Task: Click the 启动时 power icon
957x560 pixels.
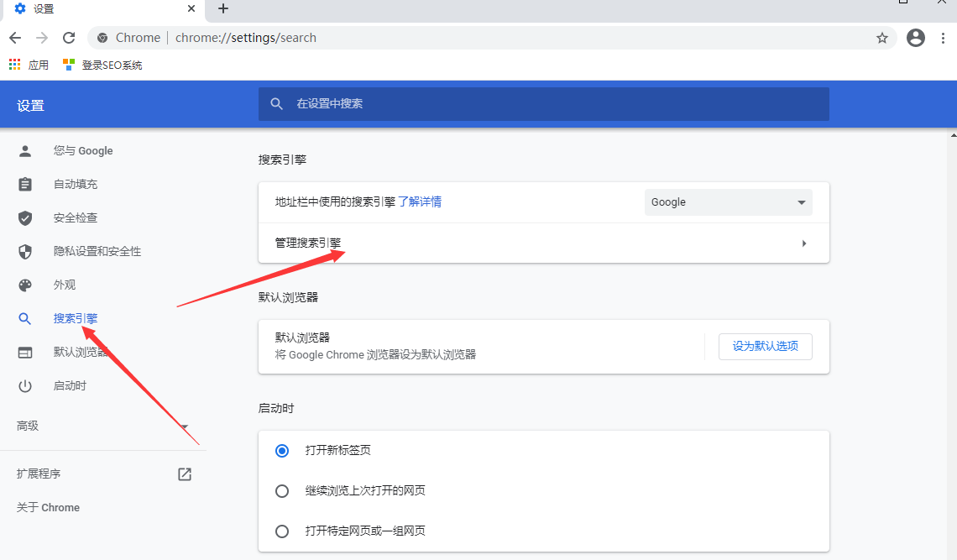Action: (x=25, y=385)
